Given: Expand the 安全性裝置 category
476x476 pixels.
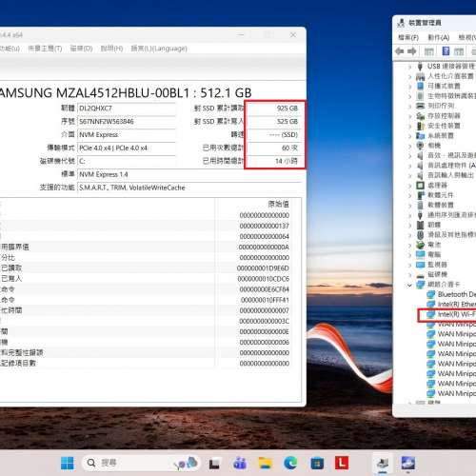Looking at the screenshot, I should pyautogui.click(x=409, y=126).
